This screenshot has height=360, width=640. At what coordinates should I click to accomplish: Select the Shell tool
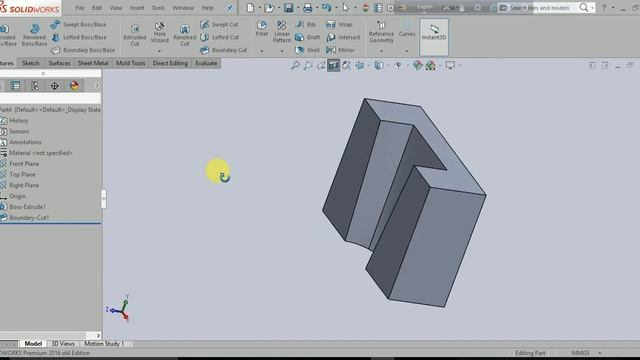click(x=308, y=50)
